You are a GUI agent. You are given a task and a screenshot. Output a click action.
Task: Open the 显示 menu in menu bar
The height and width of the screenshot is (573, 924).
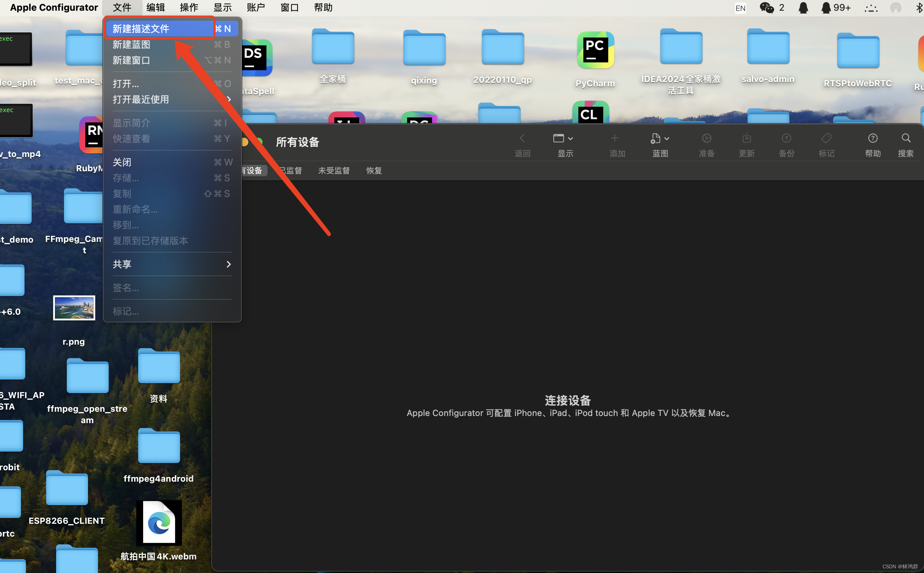point(222,7)
